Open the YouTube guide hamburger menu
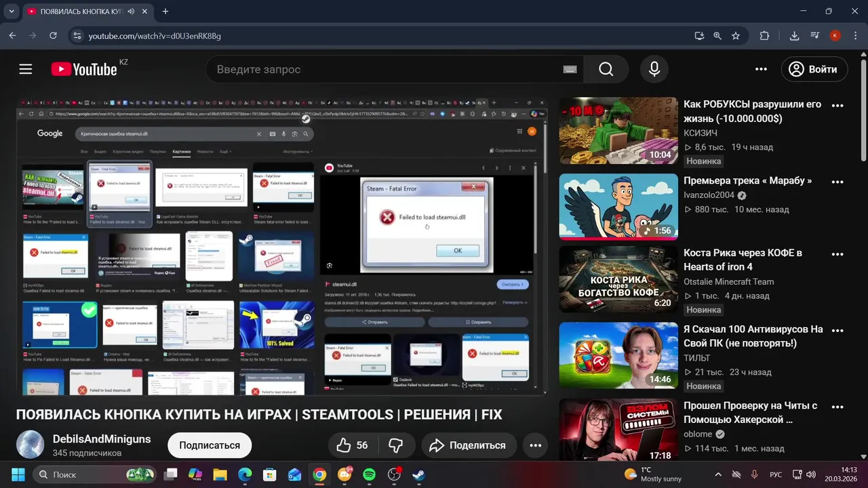868x488 pixels. click(x=26, y=69)
